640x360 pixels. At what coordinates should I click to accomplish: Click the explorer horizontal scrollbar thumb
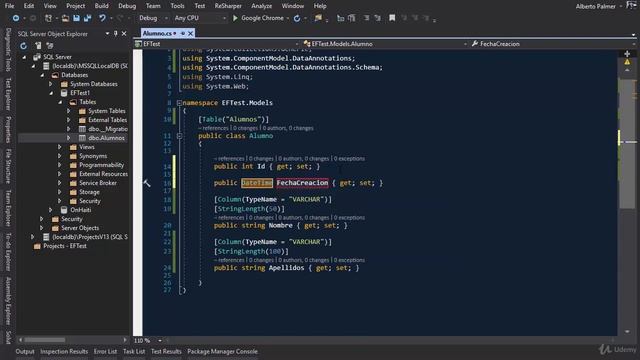click(x=44, y=340)
